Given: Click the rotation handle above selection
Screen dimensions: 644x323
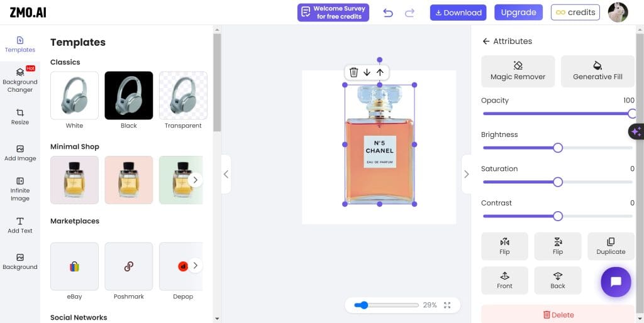Looking at the screenshot, I should 379,60.
